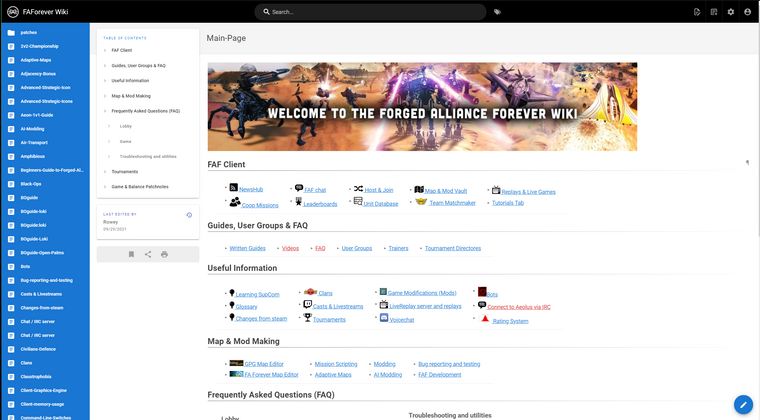Click the wiki search field
The width and height of the screenshot is (760, 420).
coord(370,12)
